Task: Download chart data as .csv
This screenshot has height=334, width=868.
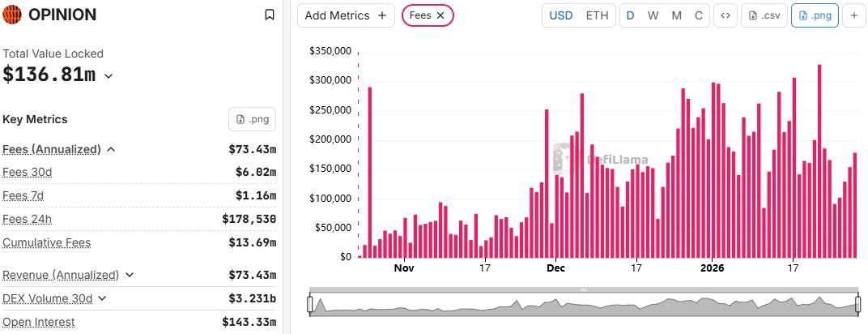Action: click(764, 15)
